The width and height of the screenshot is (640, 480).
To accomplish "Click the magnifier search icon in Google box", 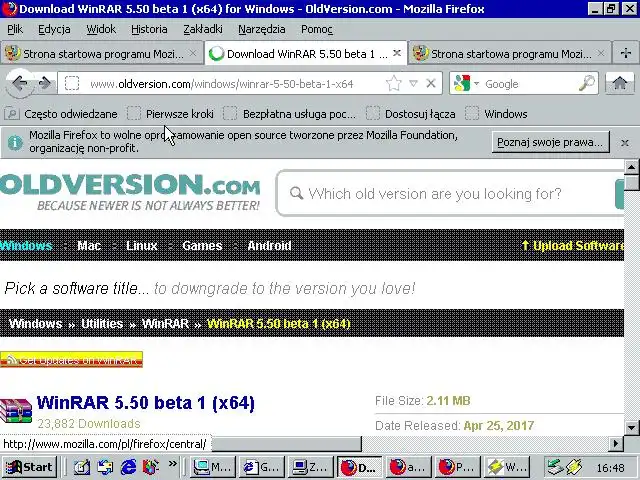I will (x=587, y=84).
